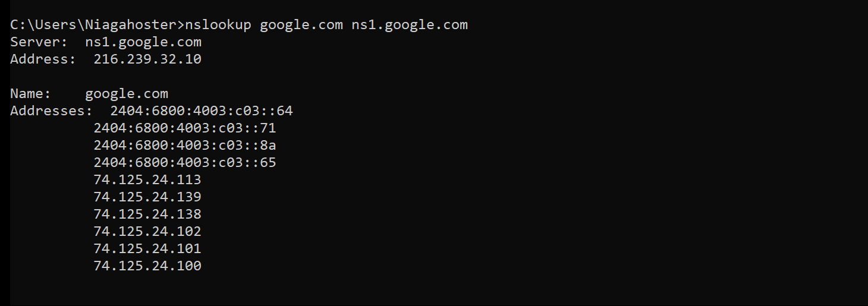This screenshot has height=306, width=868.
Task: Click IPv6 address ending in ::8a
Action: point(185,146)
